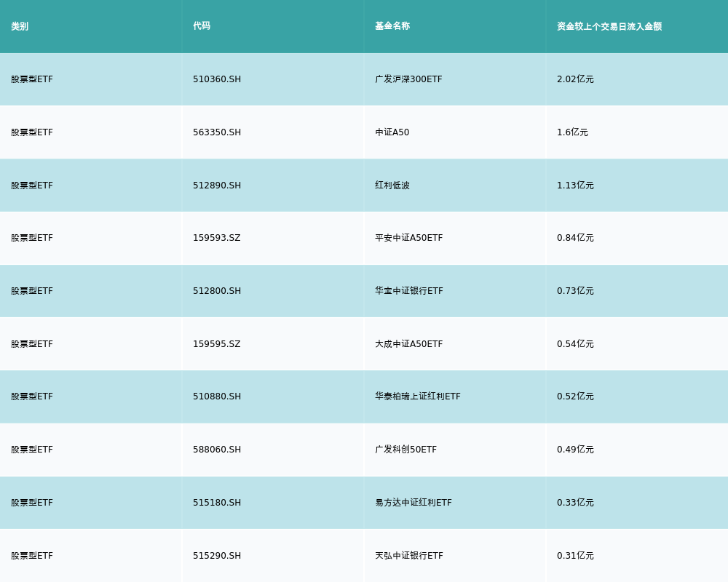Click the 类别 column header

tap(20, 26)
